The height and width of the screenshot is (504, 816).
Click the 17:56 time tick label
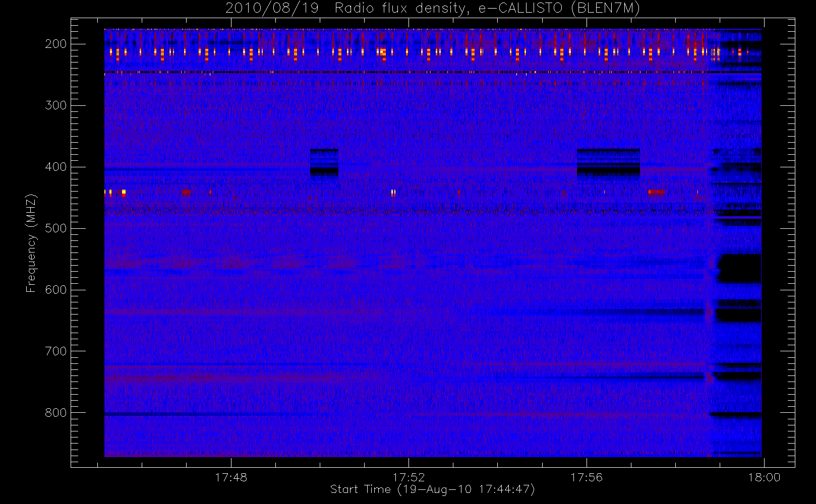(587, 477)
